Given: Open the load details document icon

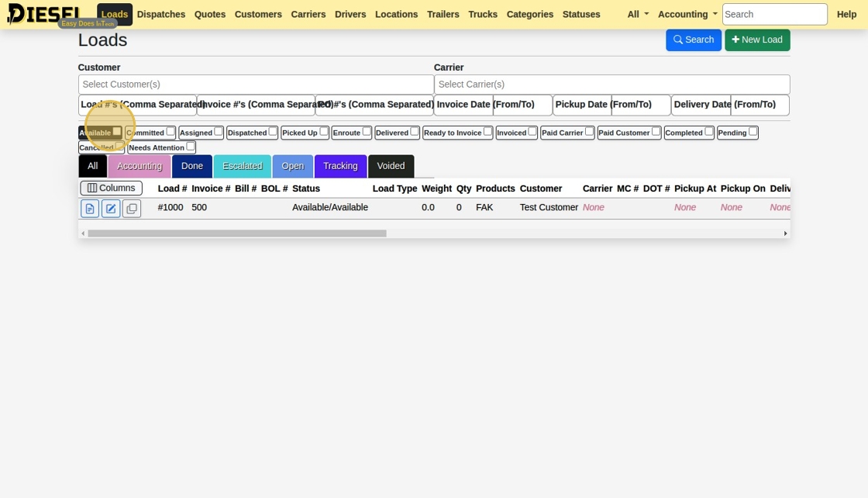Looking at the screenshot, I should (90, 209).
